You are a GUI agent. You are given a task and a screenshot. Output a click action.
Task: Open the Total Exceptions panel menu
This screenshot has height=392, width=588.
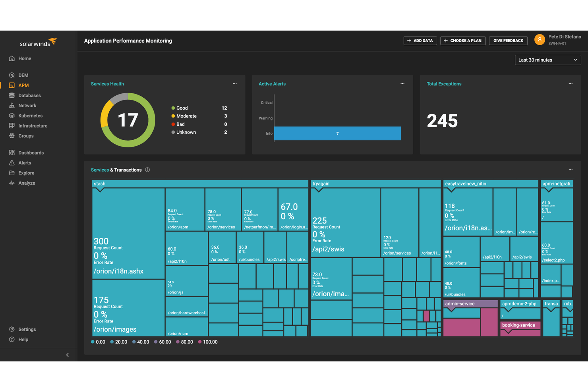571,84
